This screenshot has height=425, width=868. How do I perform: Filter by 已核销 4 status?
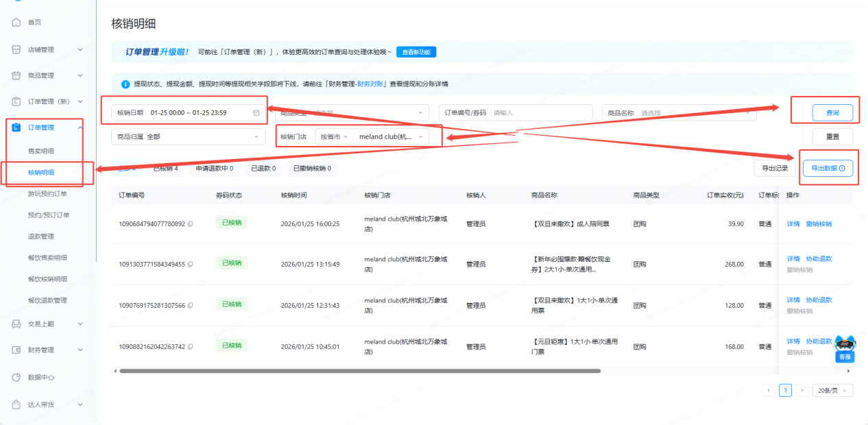[165, 168]
